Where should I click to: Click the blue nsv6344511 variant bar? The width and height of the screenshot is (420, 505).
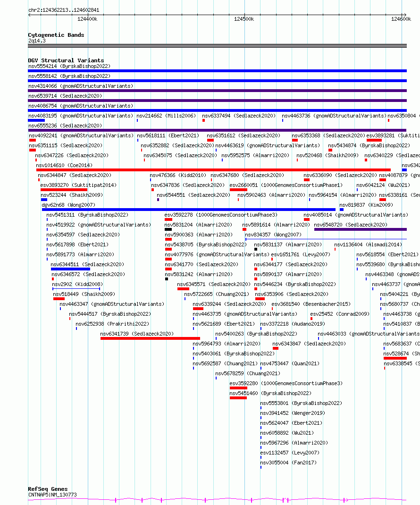point(70,269)
